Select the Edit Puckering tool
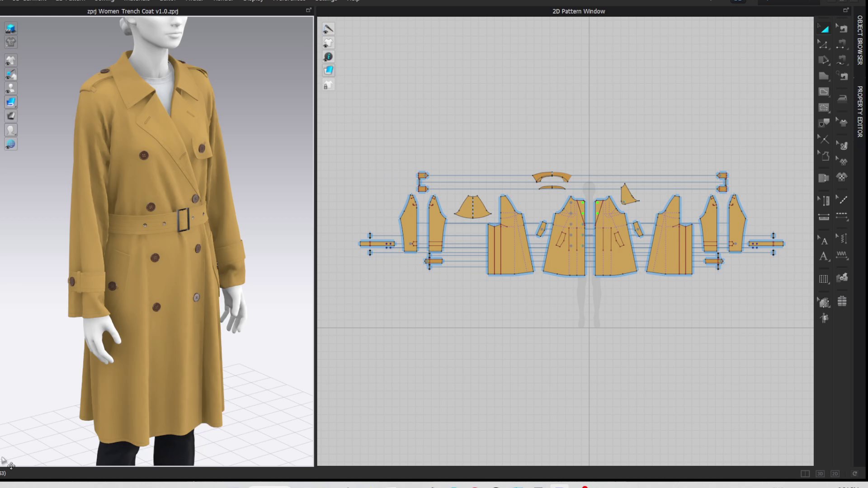 tap(842, 238)
